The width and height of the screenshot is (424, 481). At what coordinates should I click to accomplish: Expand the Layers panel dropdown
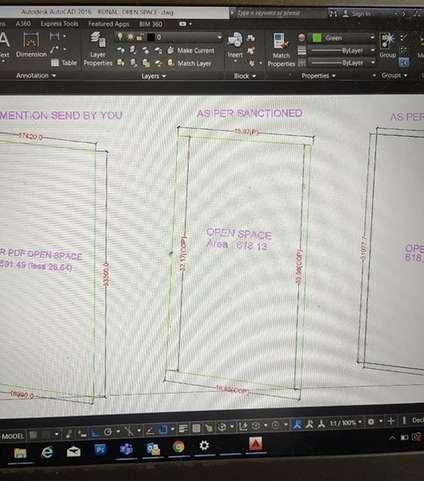click(154, 76)
